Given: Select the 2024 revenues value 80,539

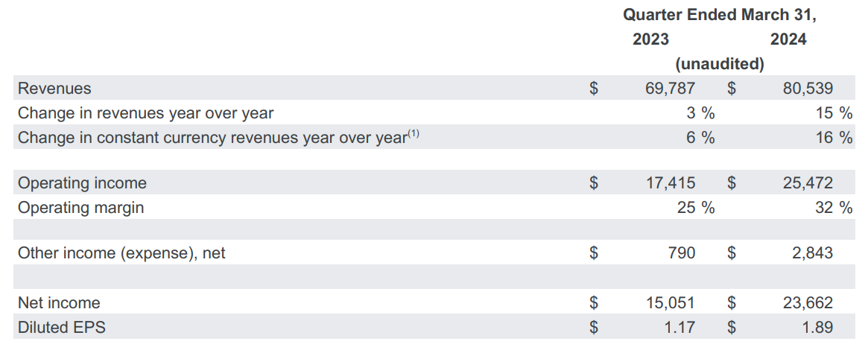Looking at the screenshot, I should pos(808,89).
